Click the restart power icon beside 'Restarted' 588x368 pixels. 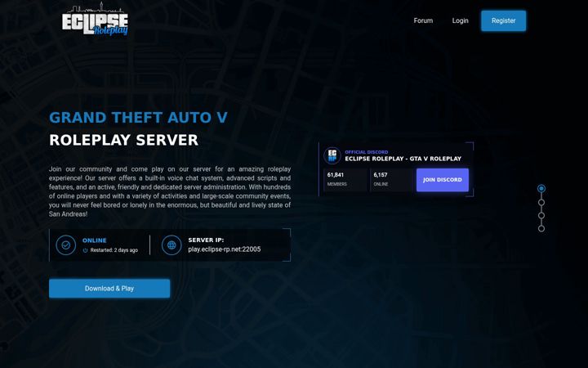(85, 250)
